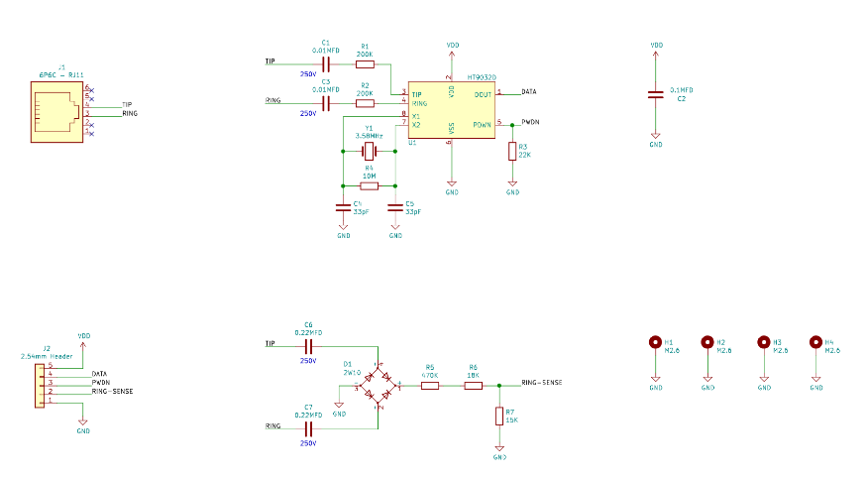Select the RJ11 jack symbol J1
868x478 pixels.
click(x=57, y=110)
